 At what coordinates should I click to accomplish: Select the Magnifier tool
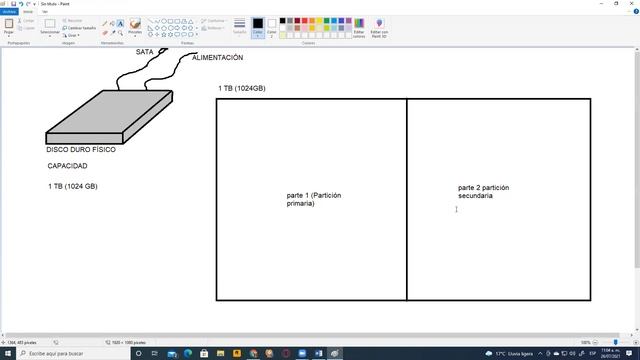tap(120, 33)
